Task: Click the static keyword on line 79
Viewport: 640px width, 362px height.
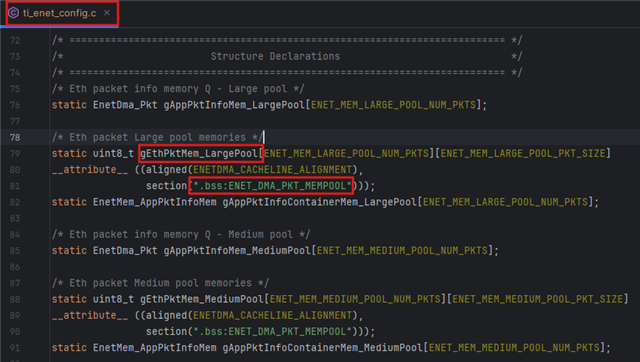Action: [69, 153]
